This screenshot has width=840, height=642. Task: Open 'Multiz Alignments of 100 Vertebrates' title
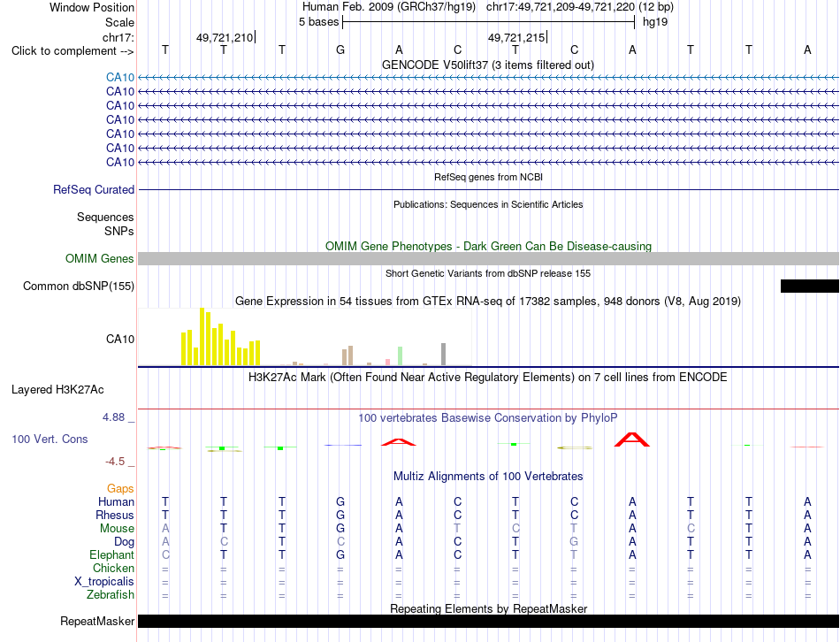488,477
